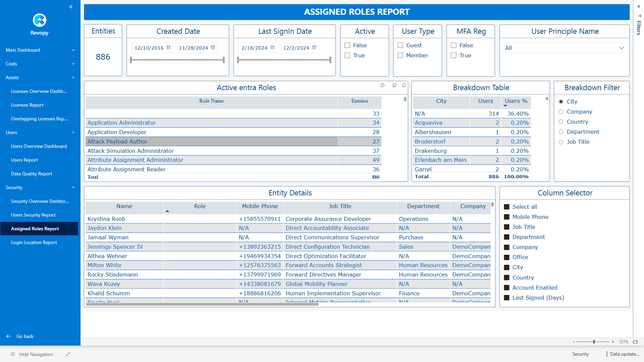Open the Last SignIn end date calendar picker
644x362 pixels.
[x=314, y=48]
